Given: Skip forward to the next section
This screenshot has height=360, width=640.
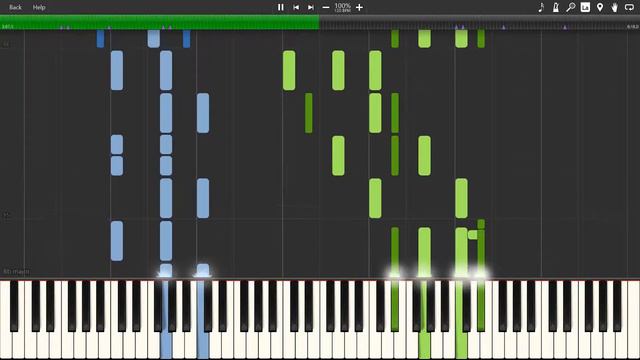Looking at the screenshot, I should click(311, 7).
